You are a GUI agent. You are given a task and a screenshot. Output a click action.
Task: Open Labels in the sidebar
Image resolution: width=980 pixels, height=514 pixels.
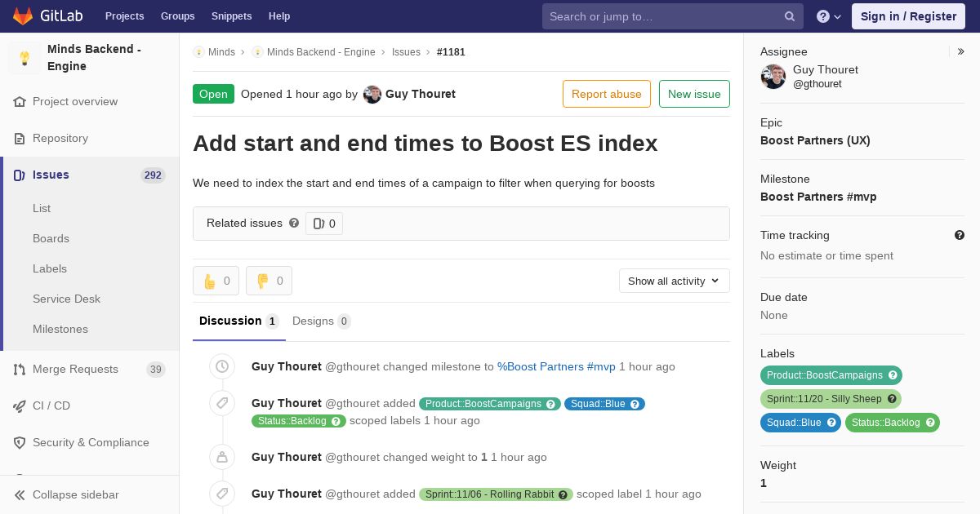[50, 269]
